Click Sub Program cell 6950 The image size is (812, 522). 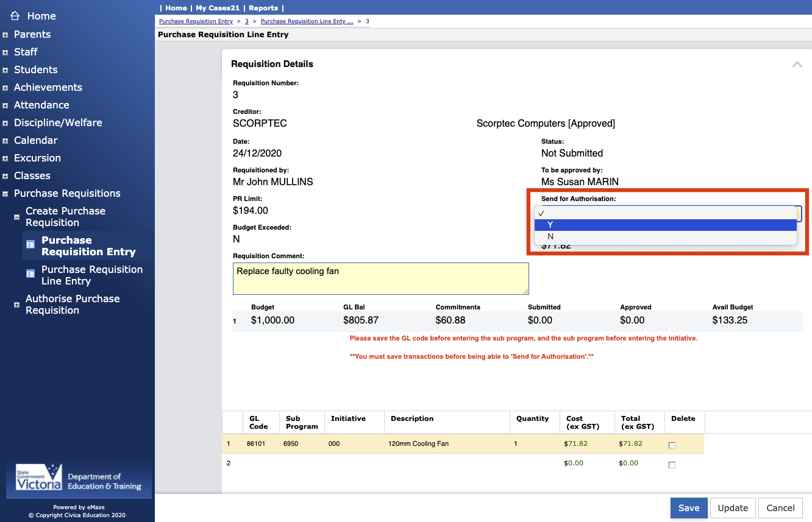pyautogui.click(x=291, y=443)
